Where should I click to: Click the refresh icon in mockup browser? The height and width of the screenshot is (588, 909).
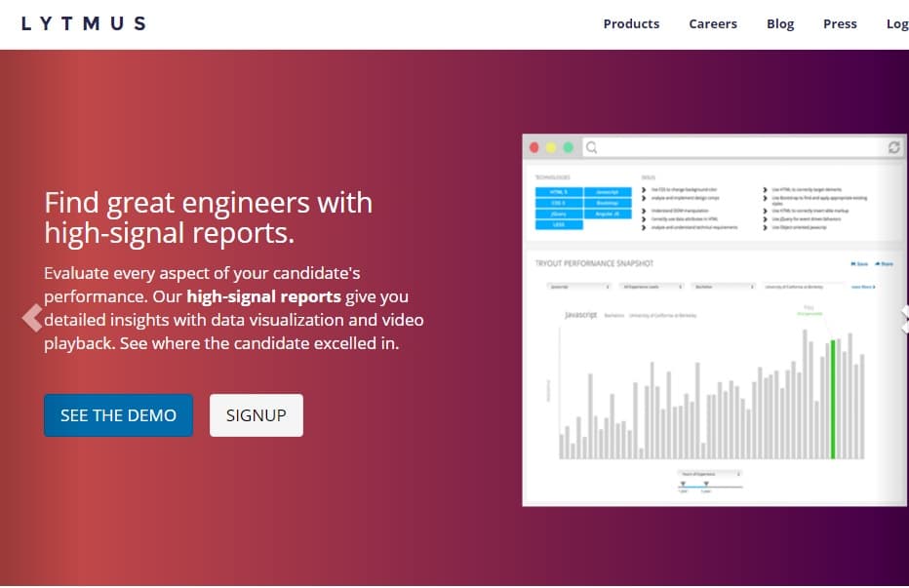[x=893, y=148]
